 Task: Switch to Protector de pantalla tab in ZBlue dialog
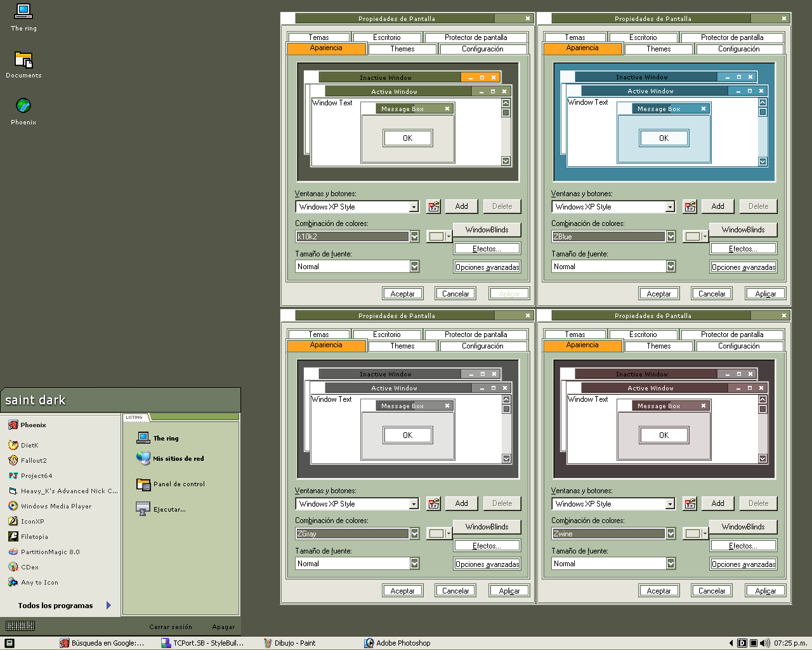pyautogui.click(x=731, y=37)
